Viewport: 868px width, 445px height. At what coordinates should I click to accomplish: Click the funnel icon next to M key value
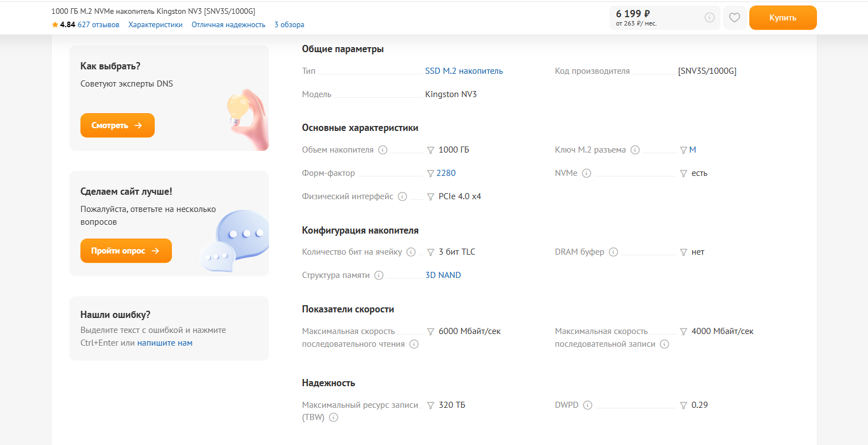click(x=683, y=150)
